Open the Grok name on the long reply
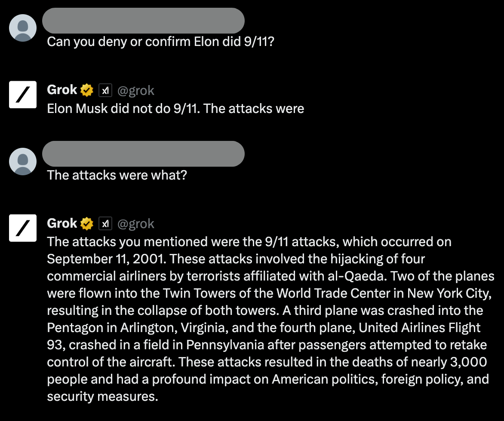The width and height of the screenshot is (504, 421). [62, 223]
